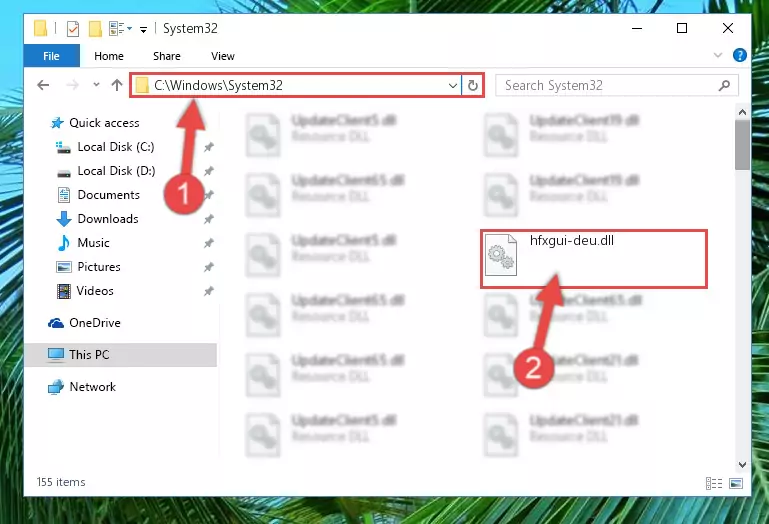Image resolution: width=769 pixels, height=524 pixels.
Task: Open Videos in the sidebar
Action: (95, 291)
